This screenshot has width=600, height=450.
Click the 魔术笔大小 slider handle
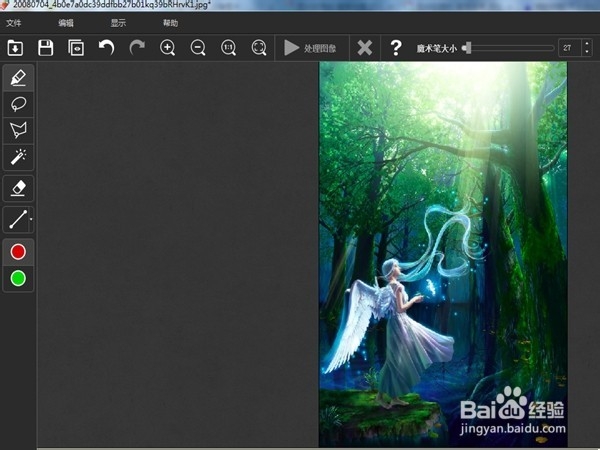point(466,48)
